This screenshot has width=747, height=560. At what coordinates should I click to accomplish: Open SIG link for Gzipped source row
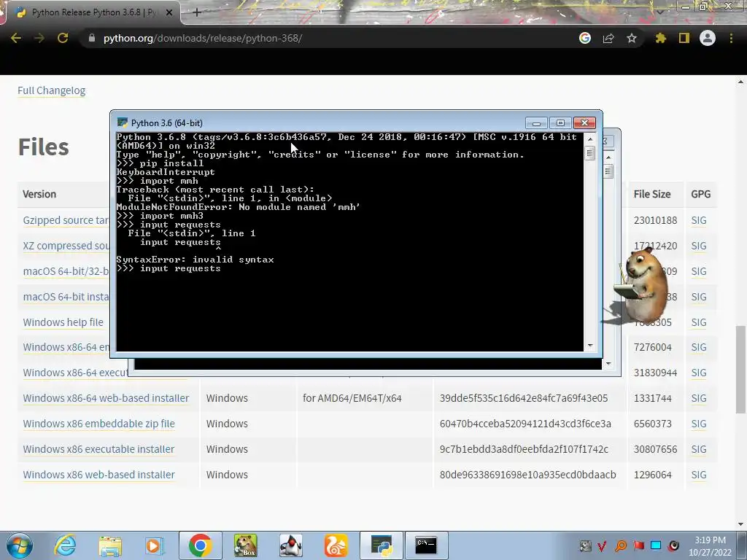[698, 220]
